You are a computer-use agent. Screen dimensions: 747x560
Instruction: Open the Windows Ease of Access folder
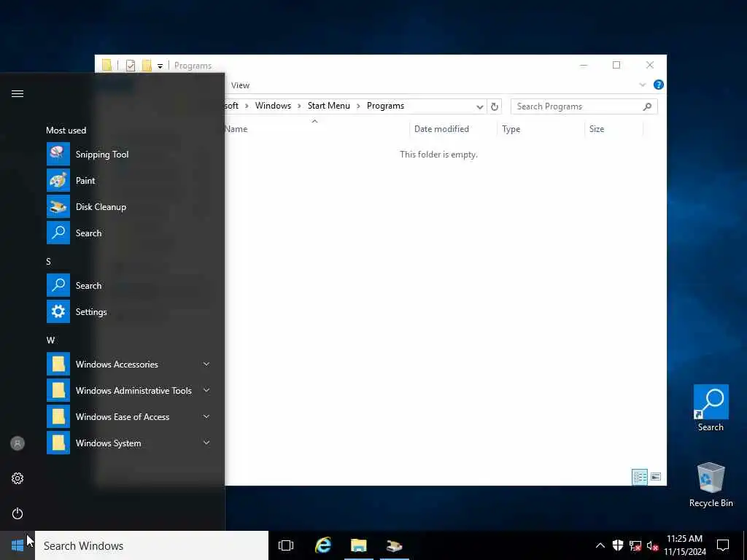(128, 416)
